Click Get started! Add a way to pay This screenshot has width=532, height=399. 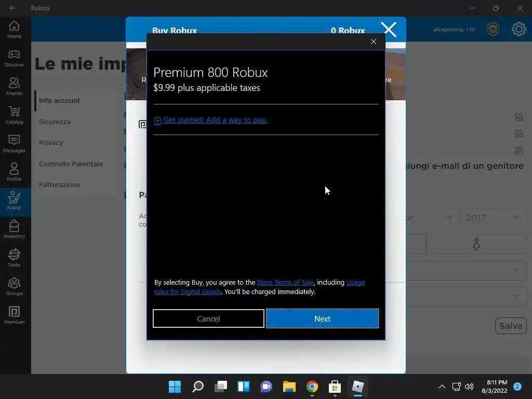click(x=210, y=120)
